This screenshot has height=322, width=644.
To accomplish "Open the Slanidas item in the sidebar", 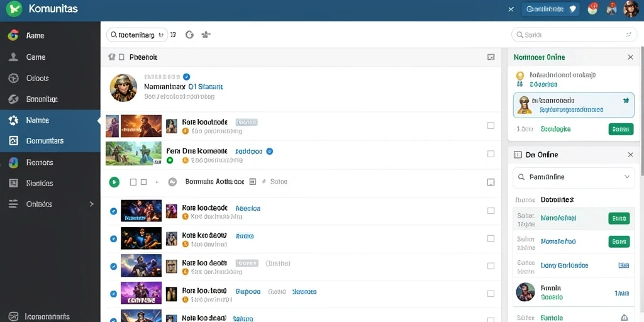I will coord(50,183).
